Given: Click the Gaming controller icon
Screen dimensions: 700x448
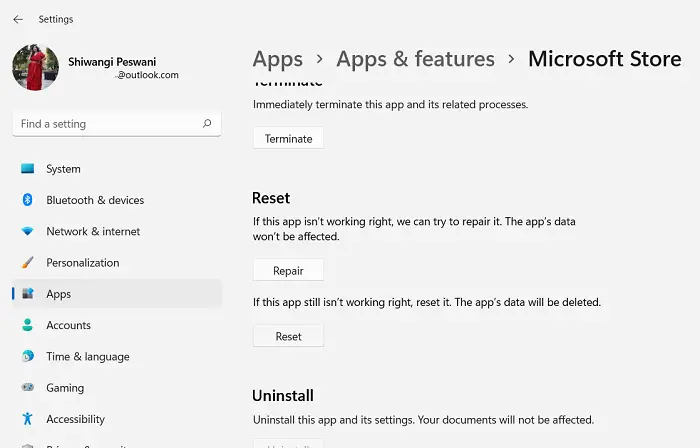Looking at the screenshot, I should pyautogui.click(x=27, y=387).
